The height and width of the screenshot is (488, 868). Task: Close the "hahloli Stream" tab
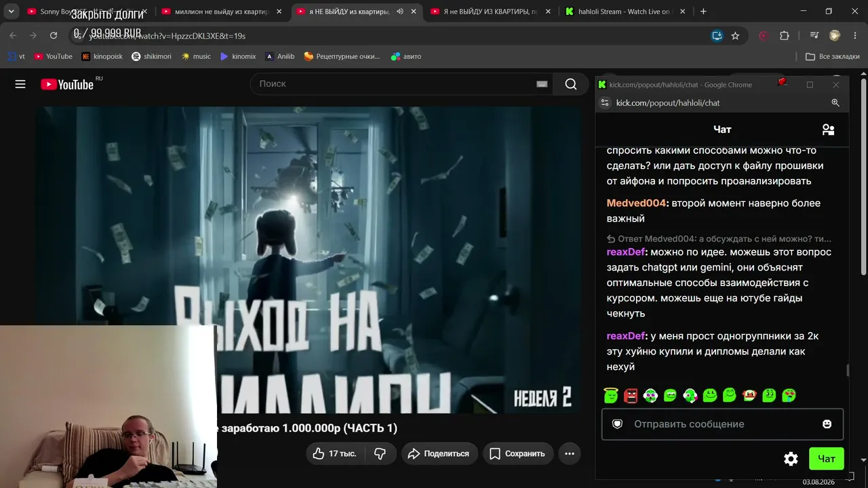click(682, 12)
